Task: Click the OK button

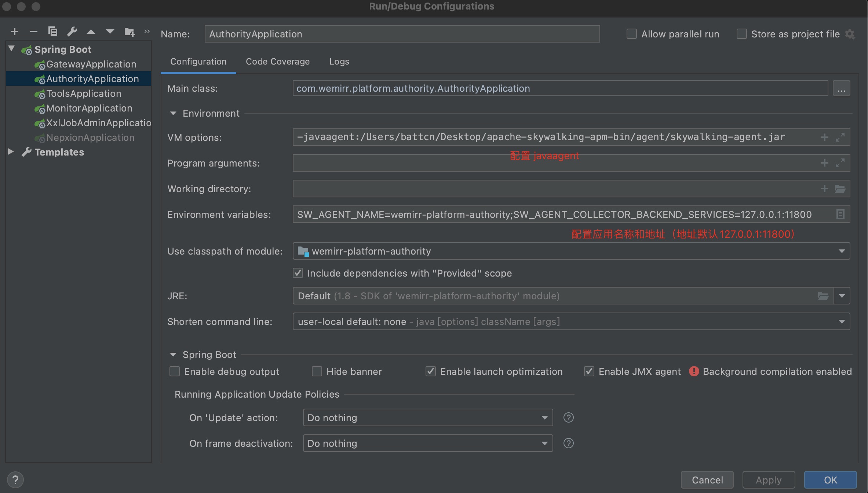Action: (x=830, y=480)
